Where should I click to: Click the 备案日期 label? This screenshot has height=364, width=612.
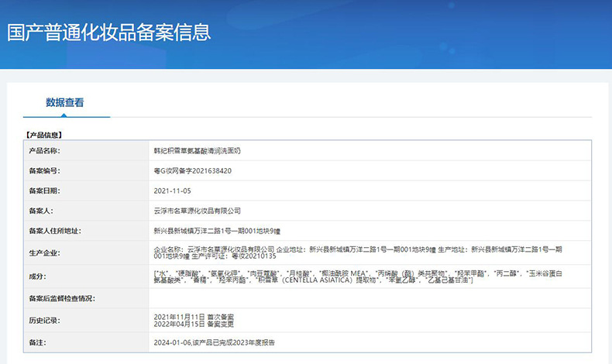pos(44,191)
